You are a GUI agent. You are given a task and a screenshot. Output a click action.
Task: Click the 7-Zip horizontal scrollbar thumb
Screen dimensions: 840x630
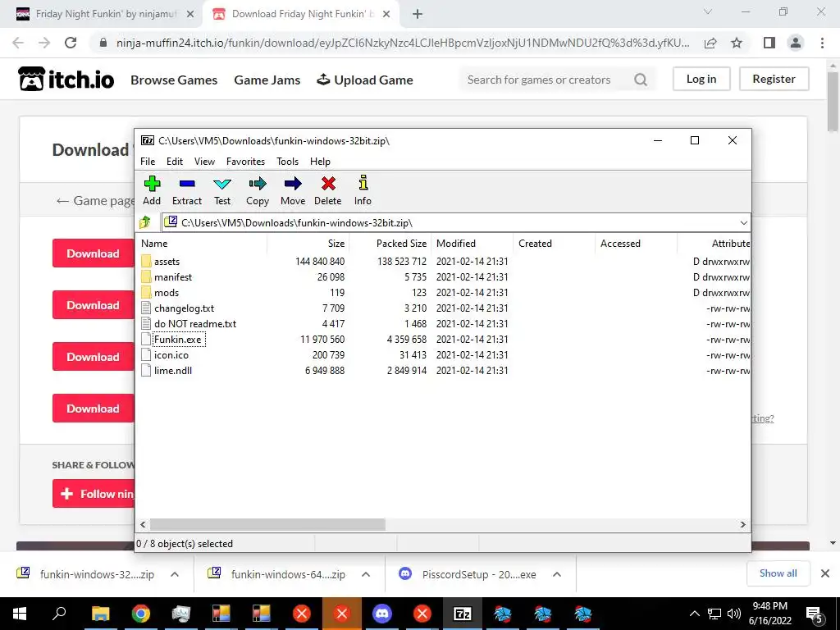[267, 524]
